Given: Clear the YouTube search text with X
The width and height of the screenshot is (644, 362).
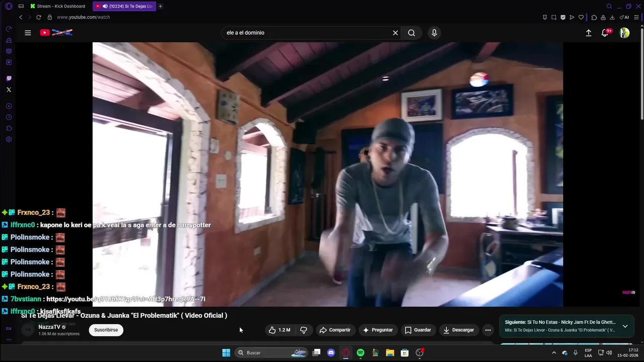Looking at the screenshot, I should coord(395,33).
